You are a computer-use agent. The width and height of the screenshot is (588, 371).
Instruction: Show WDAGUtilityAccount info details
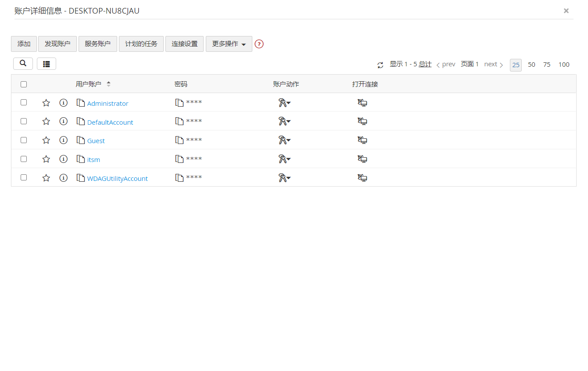coord(64,178)
